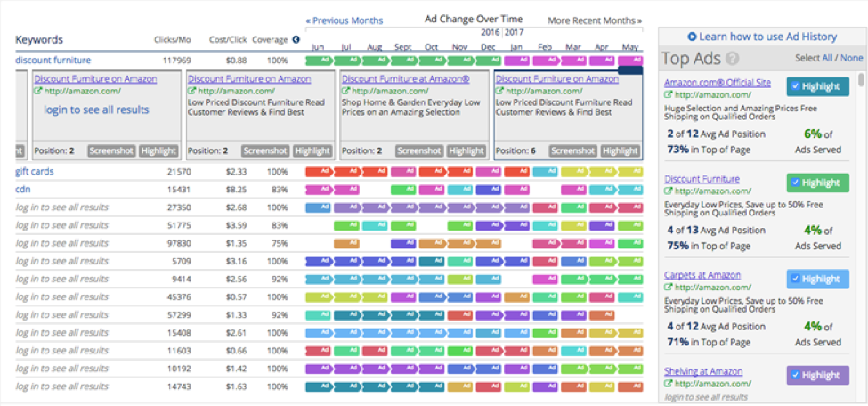
Task: Toggle Highlight checkbox for Amazon.com Official Site ad
Action: 794,86
